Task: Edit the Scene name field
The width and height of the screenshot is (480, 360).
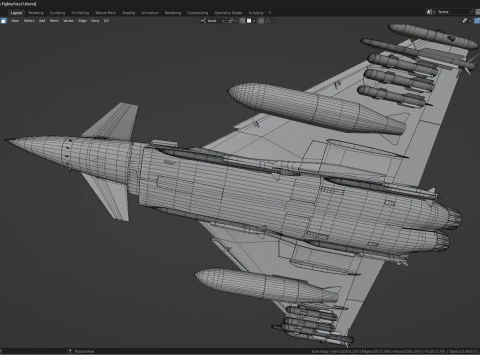Action: click(452, 12)
